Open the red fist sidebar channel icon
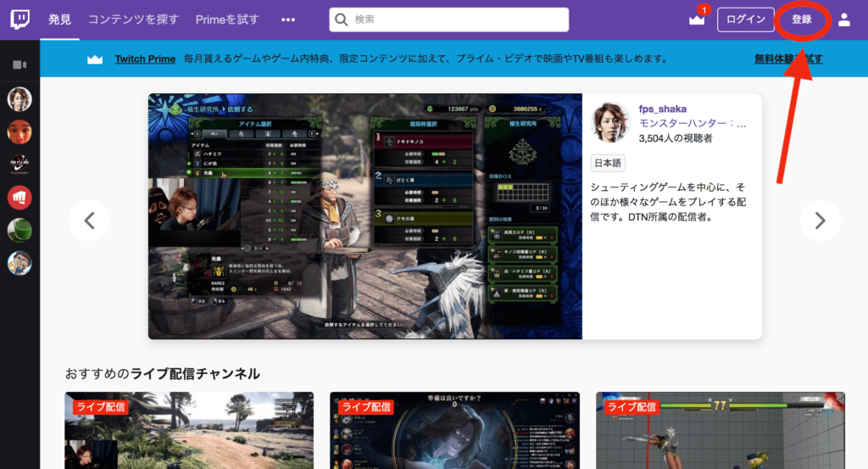The image size is (868, 469). [19, 197]
